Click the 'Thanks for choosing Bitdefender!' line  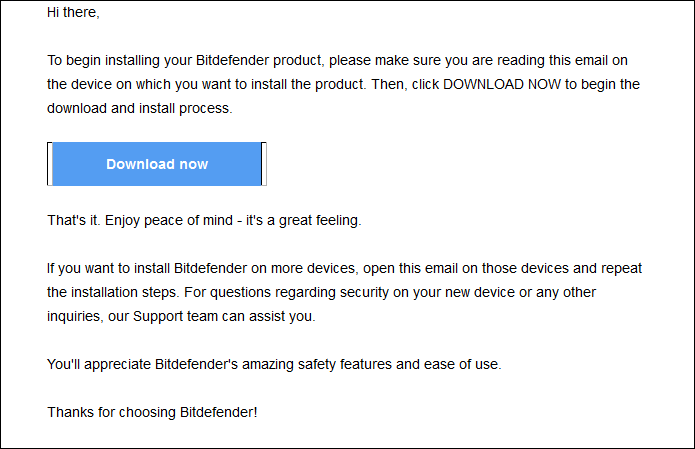pos(152,412)
